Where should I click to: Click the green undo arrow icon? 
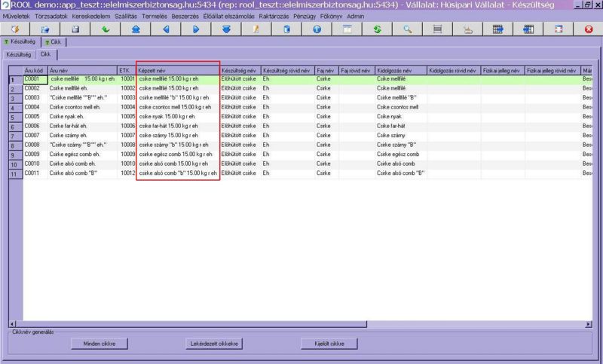106,29
